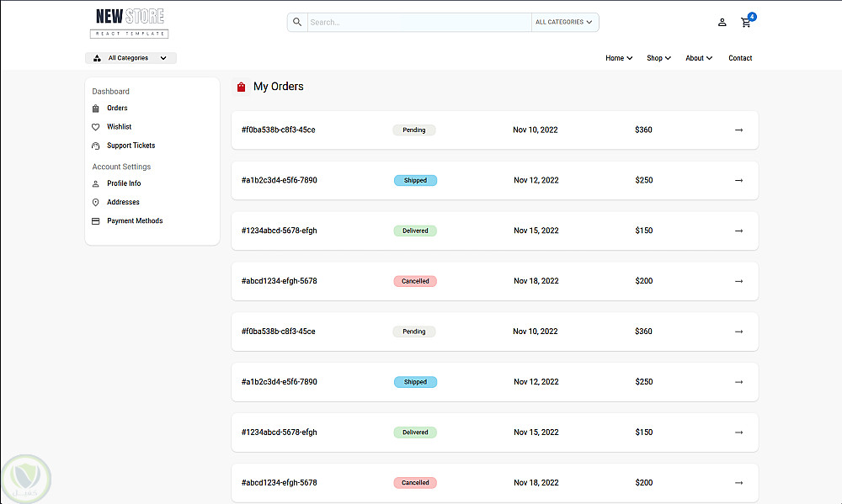Open the Shop menu
This screenshot has width=842, height=504.
[658, 58]
